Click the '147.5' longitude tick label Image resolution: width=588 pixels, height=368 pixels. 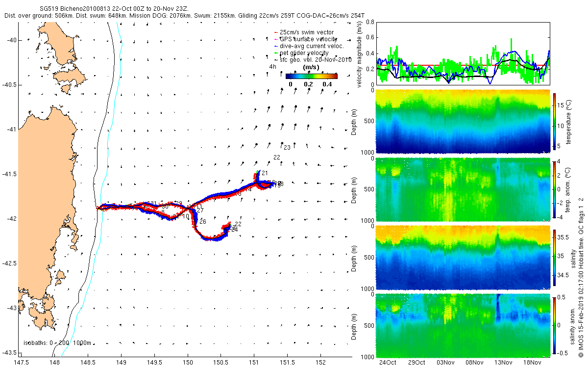coord(21,363)
